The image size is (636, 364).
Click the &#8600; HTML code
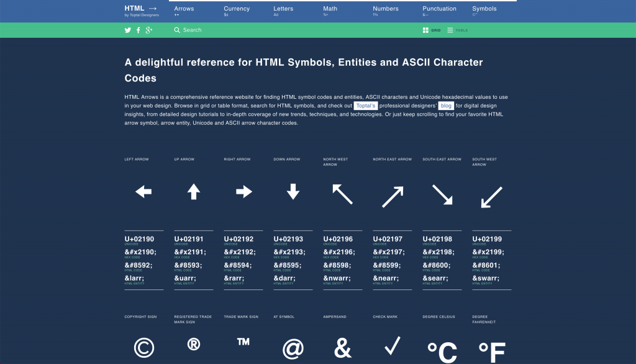[x=437, y=265]
